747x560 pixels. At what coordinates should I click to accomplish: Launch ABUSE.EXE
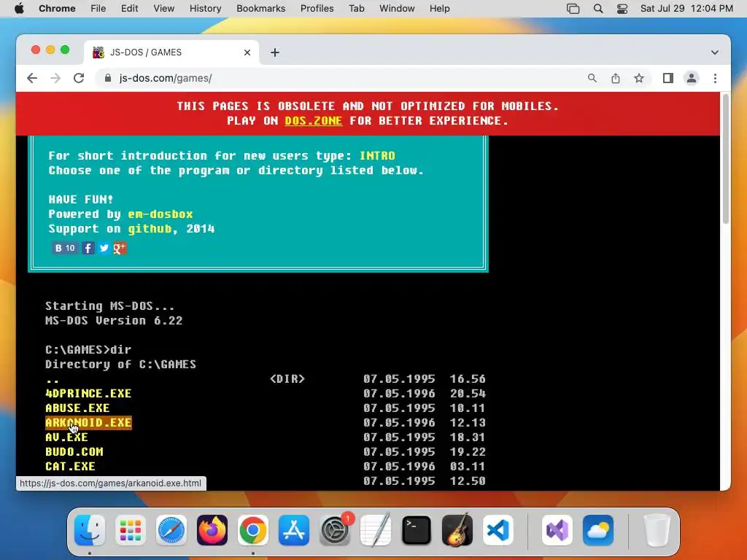click(x=77, y=408)
